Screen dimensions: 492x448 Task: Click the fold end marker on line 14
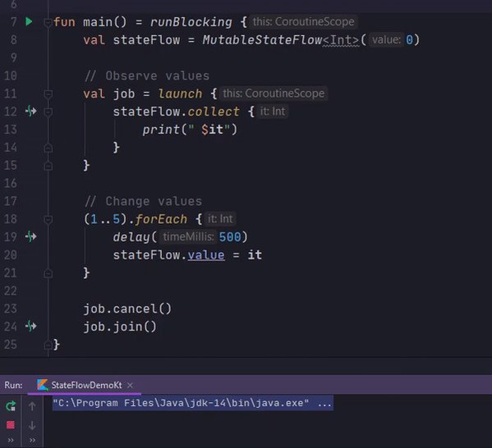pyautogui.click(x=48, y=148)
